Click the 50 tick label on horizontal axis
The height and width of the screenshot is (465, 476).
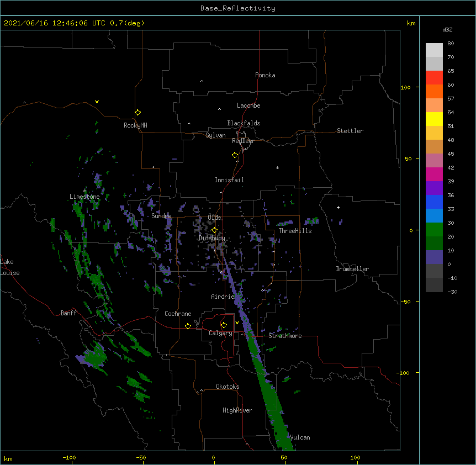click(284, 457)
